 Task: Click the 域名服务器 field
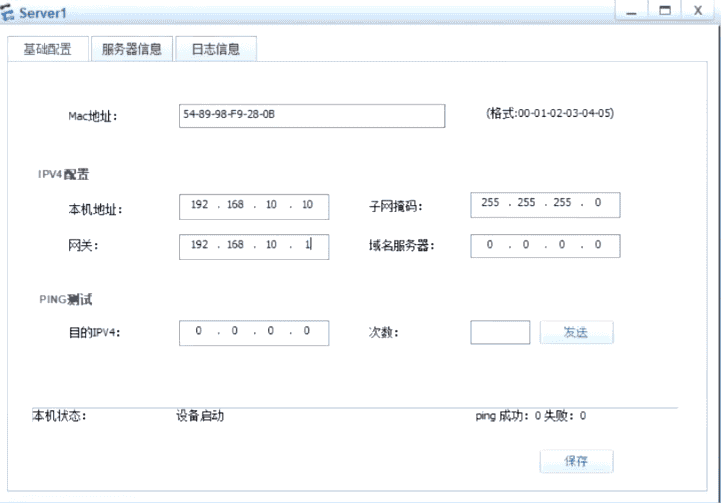545,246
